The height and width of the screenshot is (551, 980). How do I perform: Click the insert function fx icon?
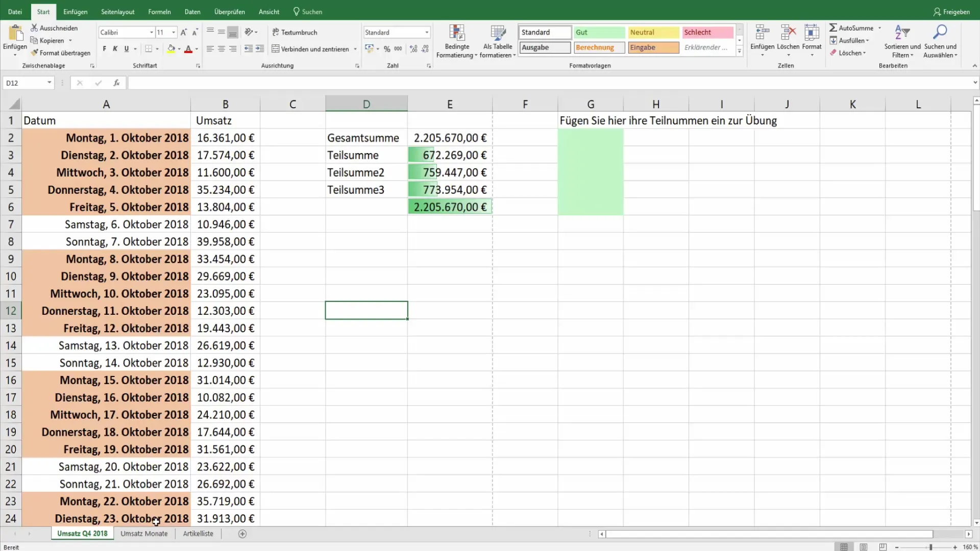[x=116, y=83]
